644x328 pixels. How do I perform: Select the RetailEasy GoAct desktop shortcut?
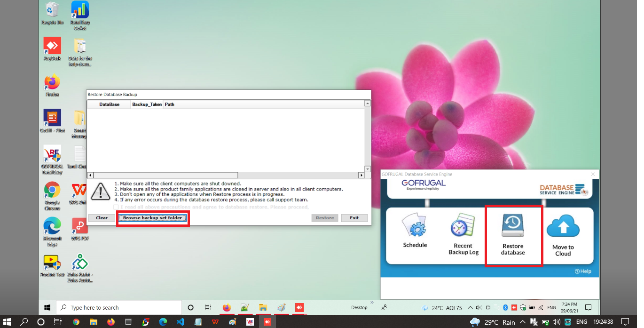click(80, 16)
